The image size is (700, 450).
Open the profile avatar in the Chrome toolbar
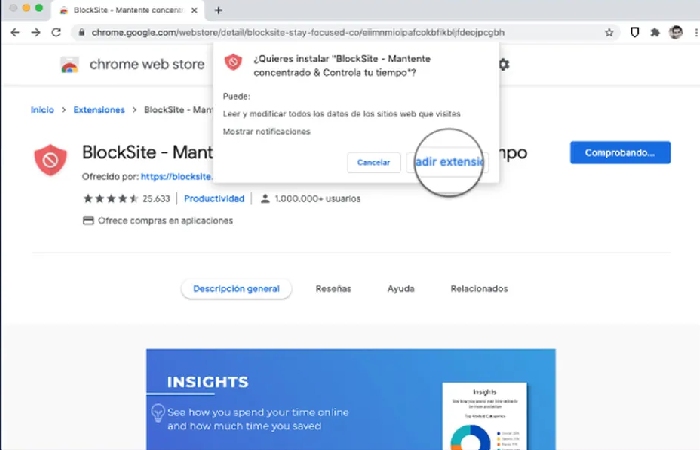[675, 32]
